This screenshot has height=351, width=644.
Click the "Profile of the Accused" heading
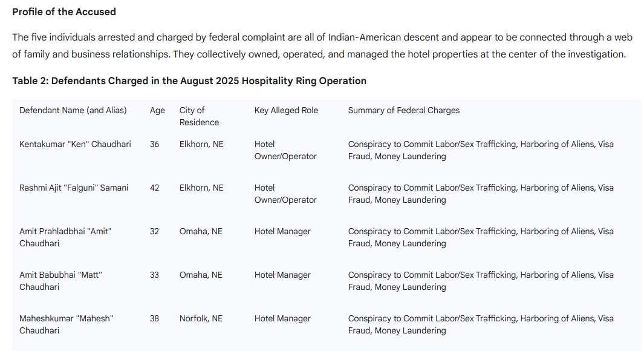coord(64,11)
